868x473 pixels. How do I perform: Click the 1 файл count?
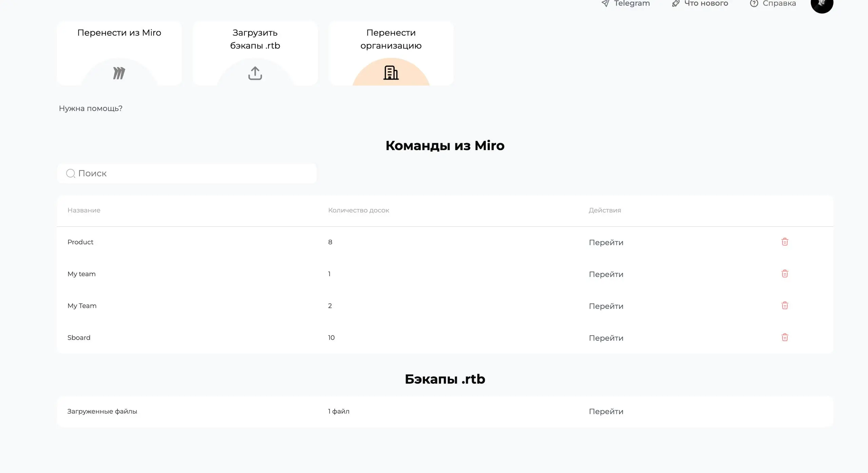tap(338, 411)
